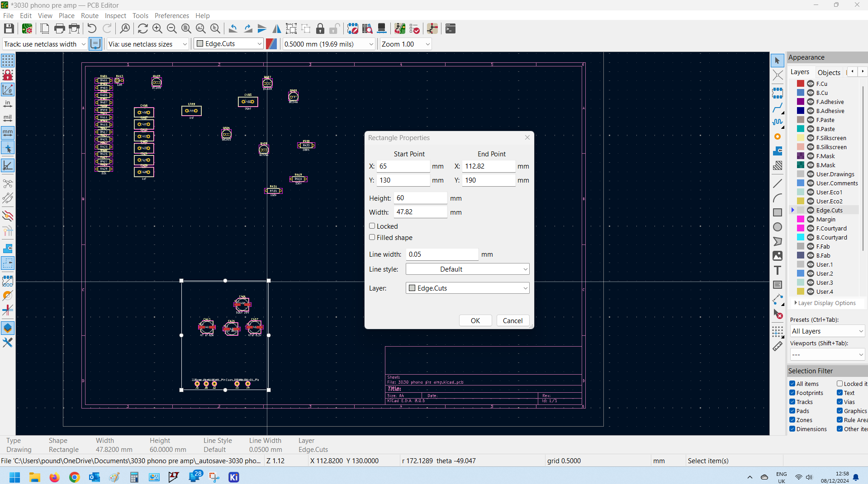The width and height of the screenshot is (868, 484).
Task: Hide the F.Silkscreen layer
Action: [811, 138]
